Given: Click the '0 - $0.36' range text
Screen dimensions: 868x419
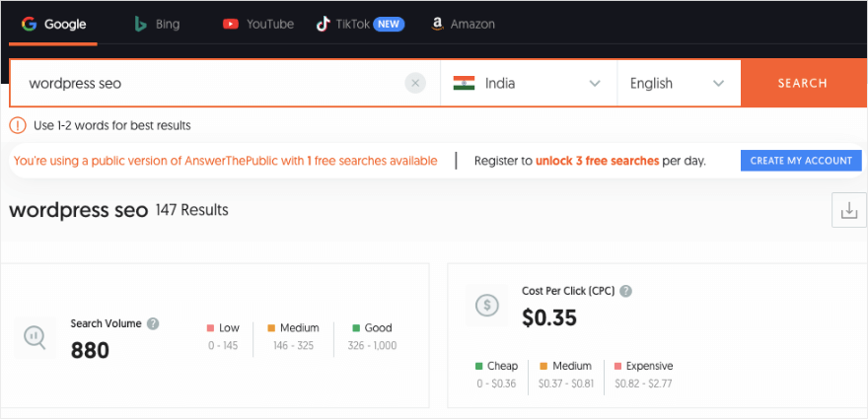Looking at the screenshot, I should [x=496, y=384].
